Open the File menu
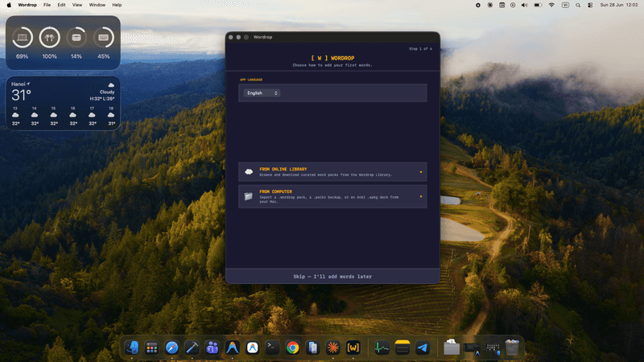 pyautogui.click(x=47, y=5)
